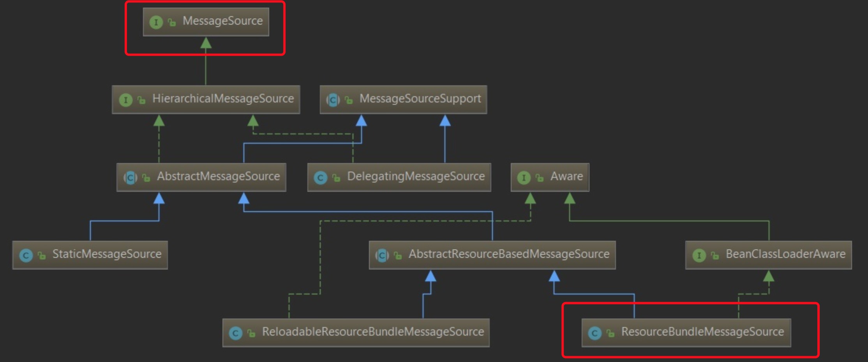
Task: Select the ResourceBundleMessageSource node
Action: pyautogui.click(x=686, y=333)
